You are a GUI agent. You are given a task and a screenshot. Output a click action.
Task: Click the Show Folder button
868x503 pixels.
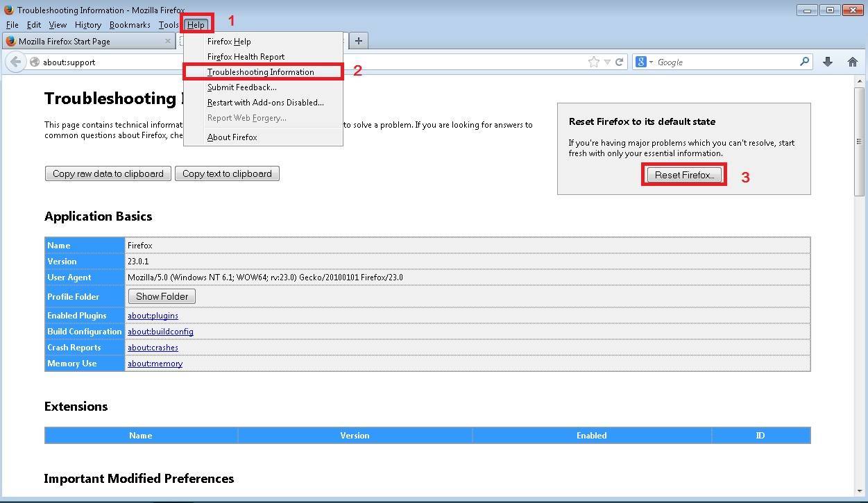click(162, 296)
